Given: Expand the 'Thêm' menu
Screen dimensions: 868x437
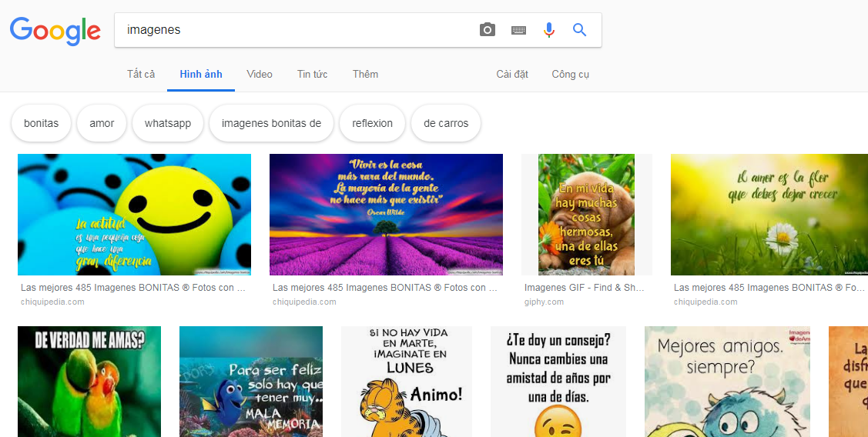Looking at the screenshot, I should [365, 74].
